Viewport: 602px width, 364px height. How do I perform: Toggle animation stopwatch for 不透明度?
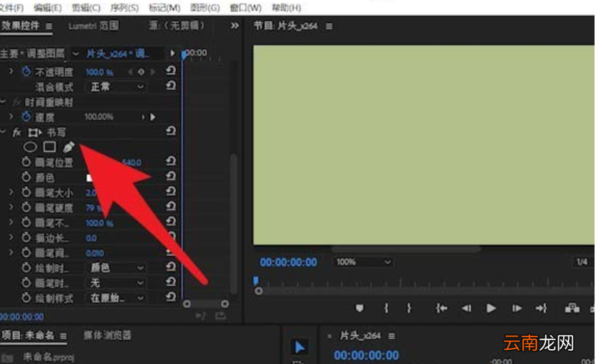pyautogui.click(x=26, y=71)
